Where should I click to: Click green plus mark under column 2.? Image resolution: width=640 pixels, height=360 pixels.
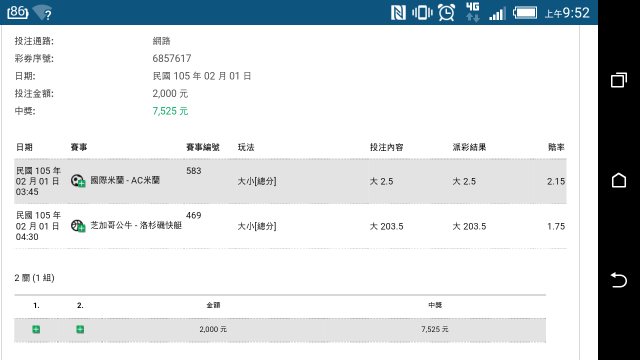80,329
